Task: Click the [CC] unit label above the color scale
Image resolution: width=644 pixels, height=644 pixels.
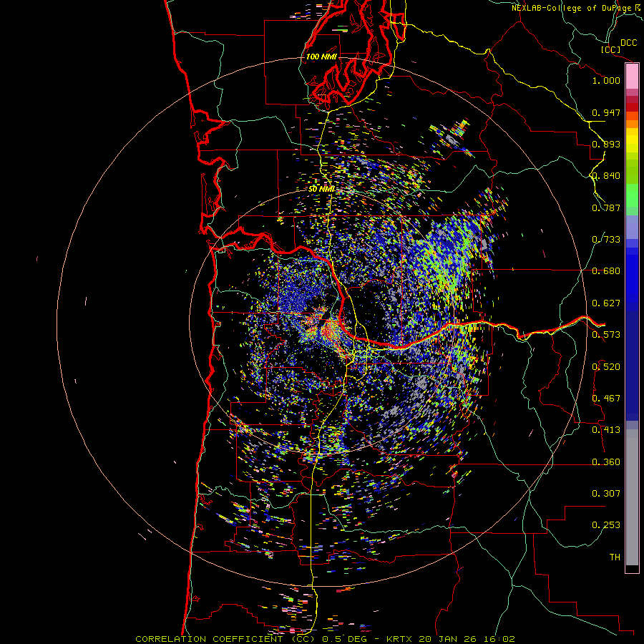Action: (611, 49)
